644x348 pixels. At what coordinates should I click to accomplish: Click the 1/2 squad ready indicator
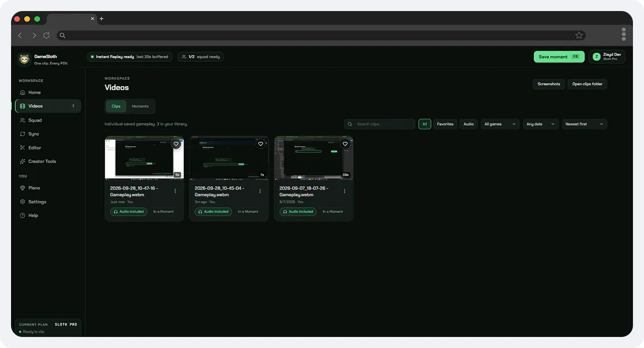coord(200,57)
